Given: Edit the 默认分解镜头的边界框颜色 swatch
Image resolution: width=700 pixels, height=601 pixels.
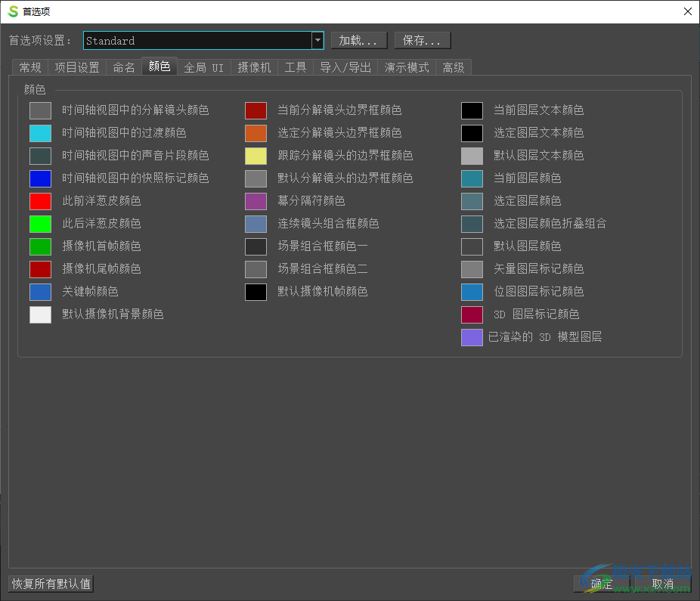Looking at the screenshot, I should pos(256,178).
